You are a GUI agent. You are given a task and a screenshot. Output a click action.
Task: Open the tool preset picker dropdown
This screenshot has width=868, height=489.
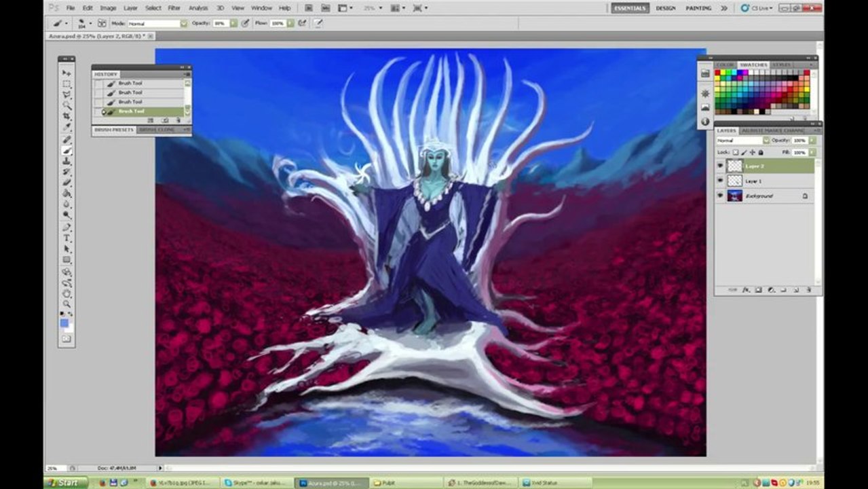tap(66, 23)
